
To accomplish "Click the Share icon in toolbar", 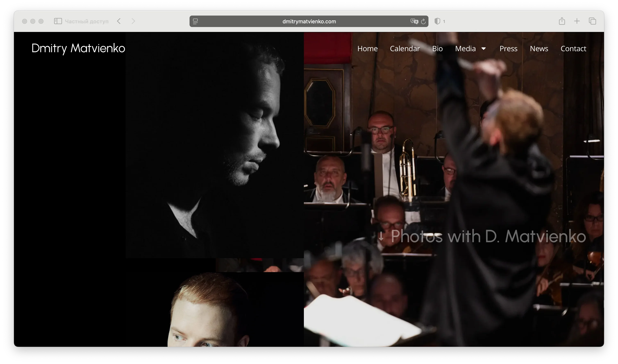I will 562,21.
